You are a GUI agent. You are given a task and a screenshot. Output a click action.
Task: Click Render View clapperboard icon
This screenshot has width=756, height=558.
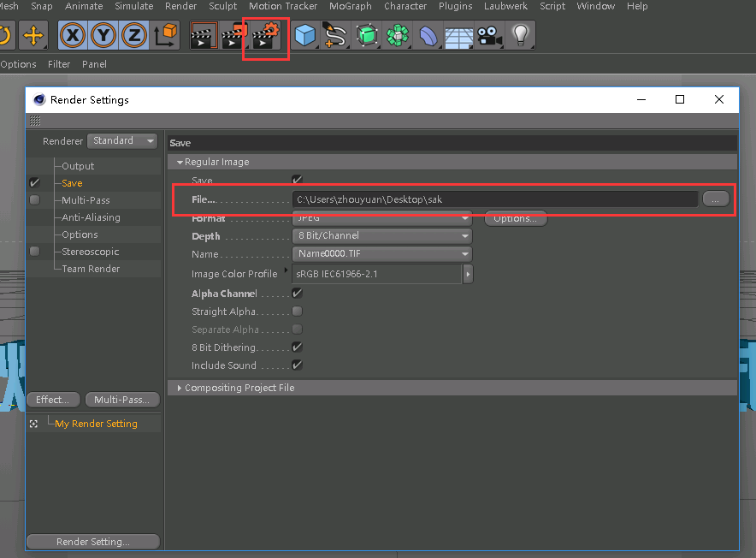pyautogui.click(x=203, y=36)
